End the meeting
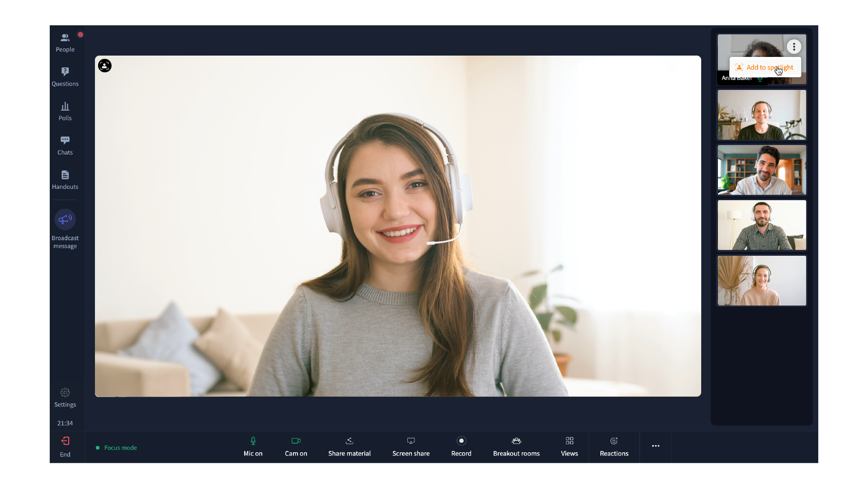The image size is (868, 488). [x=65, y=446]
